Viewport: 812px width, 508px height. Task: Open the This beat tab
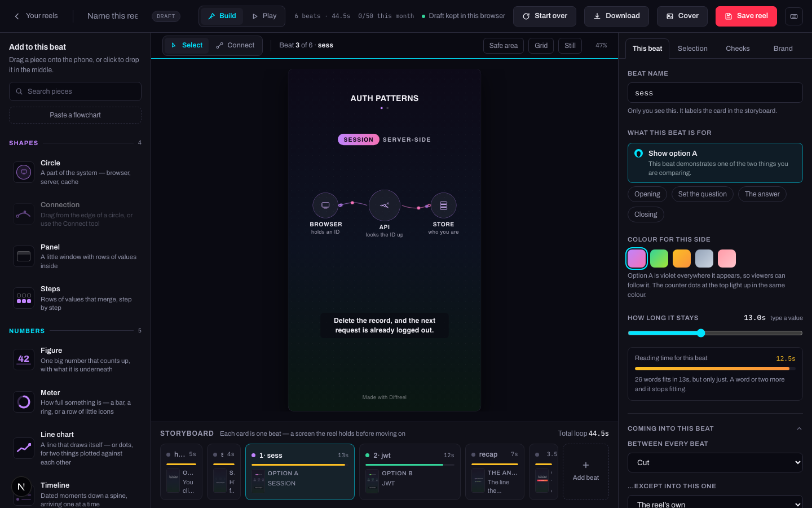[x=647, y=49]
